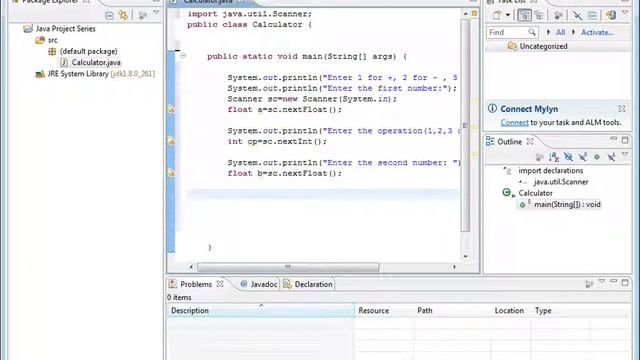Select main(String[]) : void in Outline
The width and height of the screenshot is (640, 360).
coord(567,204)
